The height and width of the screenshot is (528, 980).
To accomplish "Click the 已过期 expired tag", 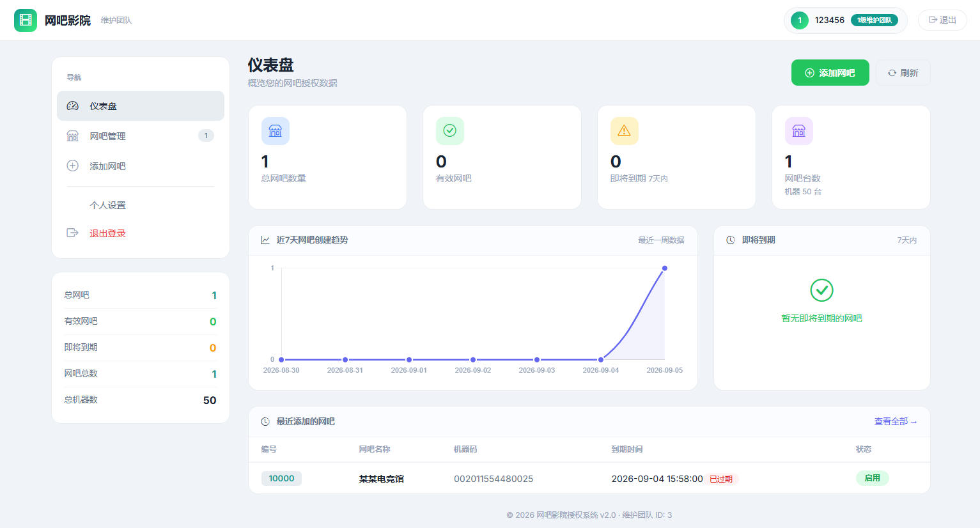I will click(x=721, y=479).
